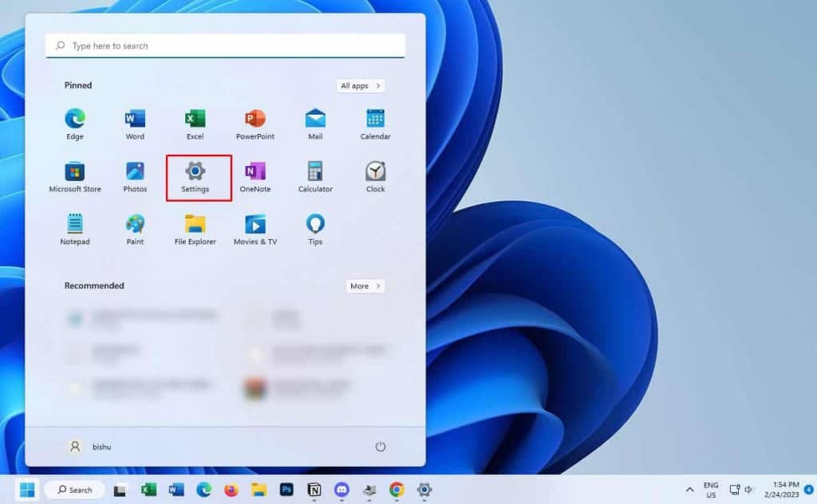Viewport: 817px width, 504px height.
Task: Open the Movies & TV app
Action: (x=255, y=226)
